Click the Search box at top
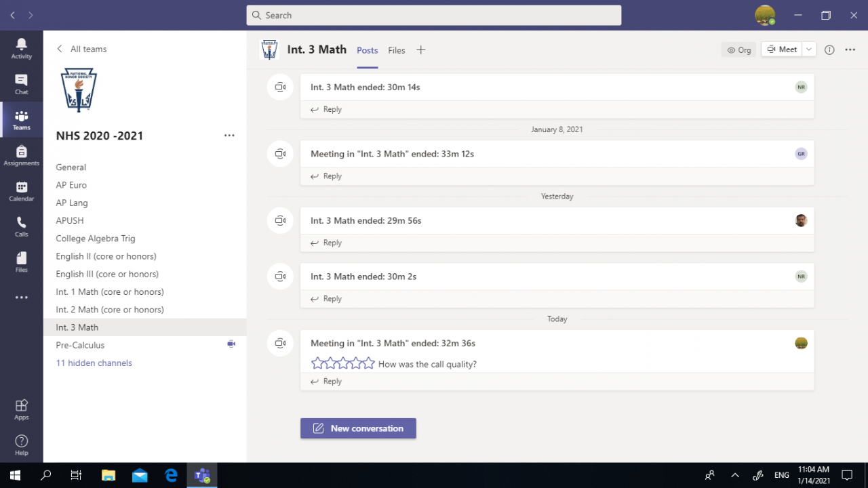868x488 pixels. tap(434, 15)
